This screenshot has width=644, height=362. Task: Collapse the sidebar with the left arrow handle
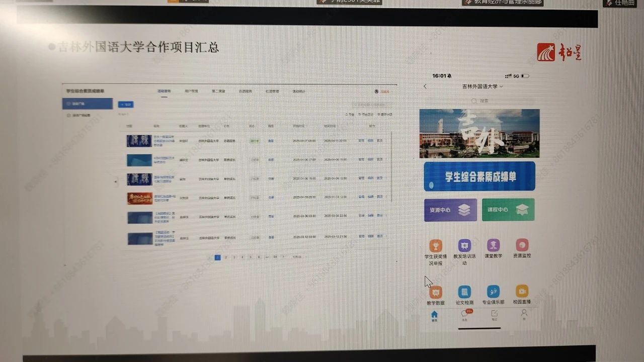pos(116,180)
